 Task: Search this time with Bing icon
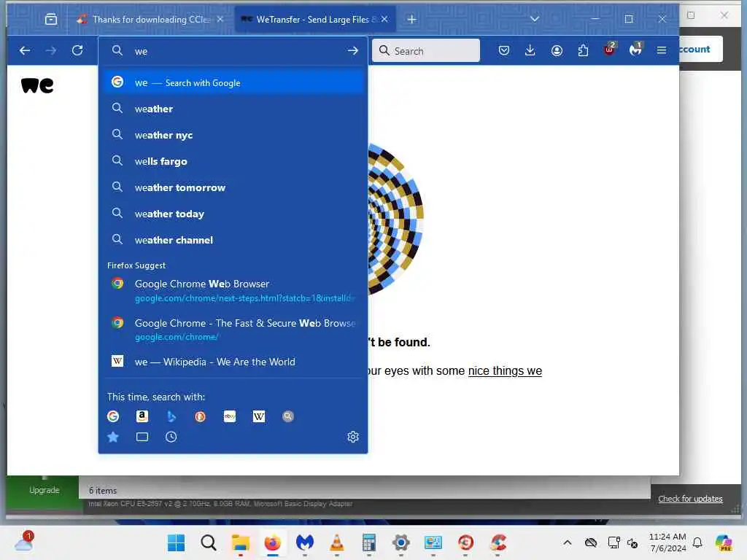pos(171,416)
